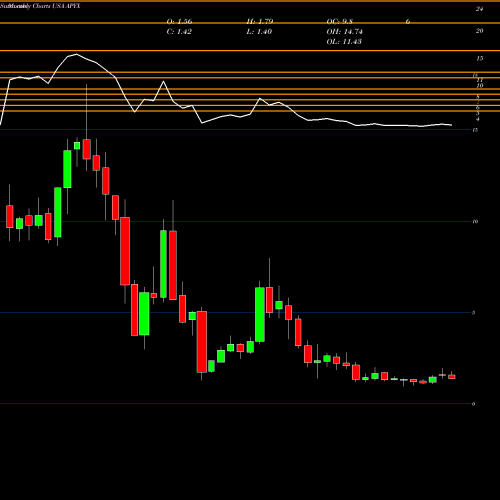This screenshot has width=500, height=500.
Task: Click the 'OH: 14.74' reading
Action: [345, 32]
